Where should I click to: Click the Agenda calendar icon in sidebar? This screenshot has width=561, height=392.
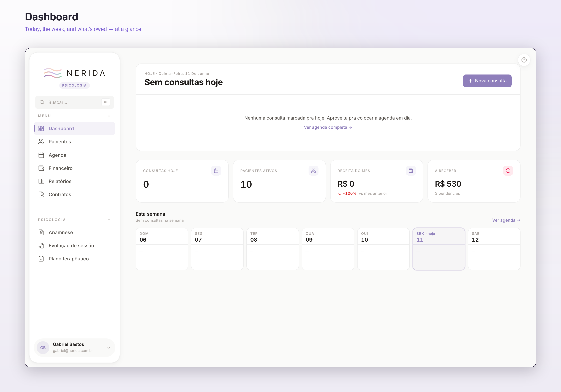pos(41,155)
